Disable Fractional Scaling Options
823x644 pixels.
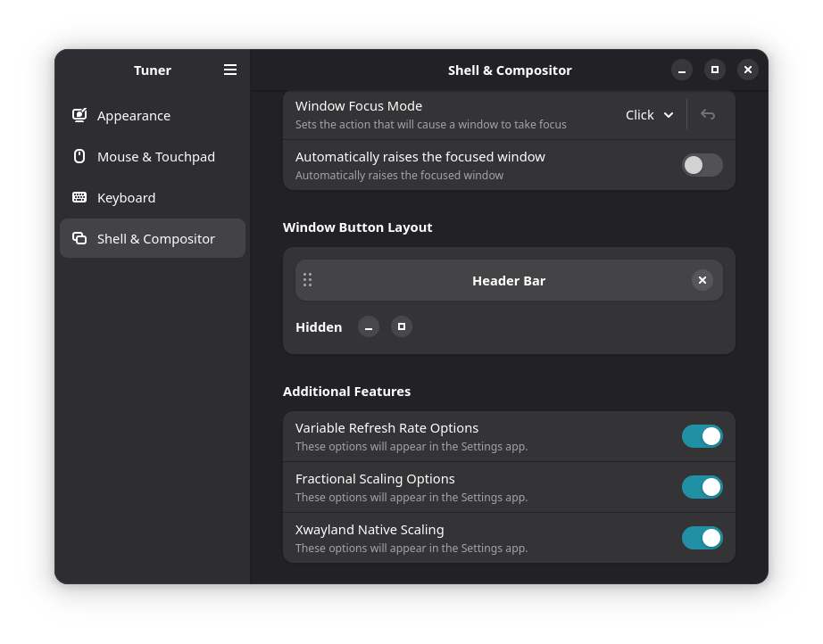[x=702, y=487]
